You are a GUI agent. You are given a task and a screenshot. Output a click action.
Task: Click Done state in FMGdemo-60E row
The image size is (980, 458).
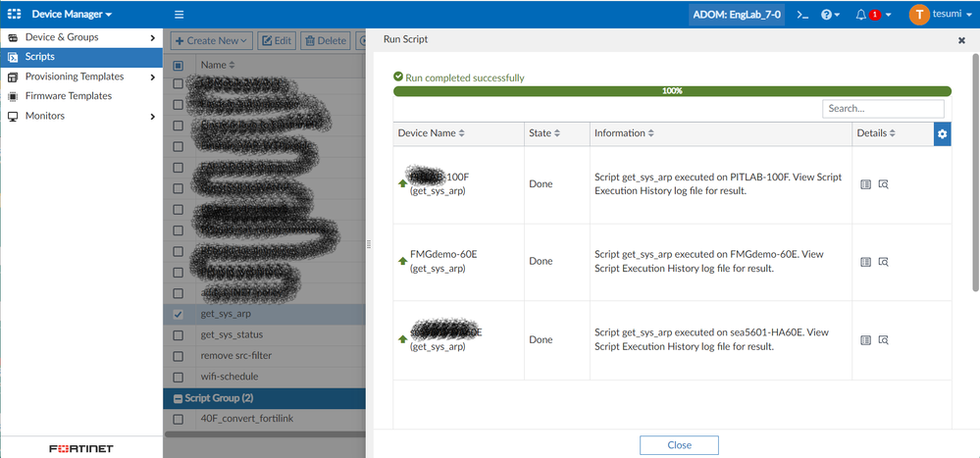pyautogui.click(x=541, y=261)
